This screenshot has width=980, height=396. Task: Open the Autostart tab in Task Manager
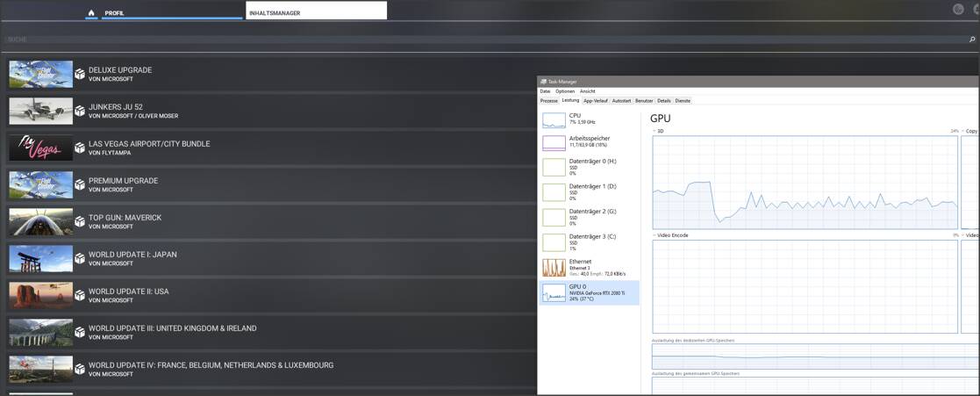tap(622, 100)
